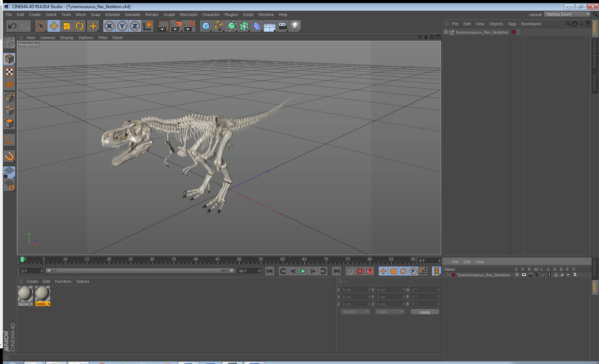Open Render Settings clapper-gear icon
The height and width of the screenshot is (364, 599).
[189, 26]
